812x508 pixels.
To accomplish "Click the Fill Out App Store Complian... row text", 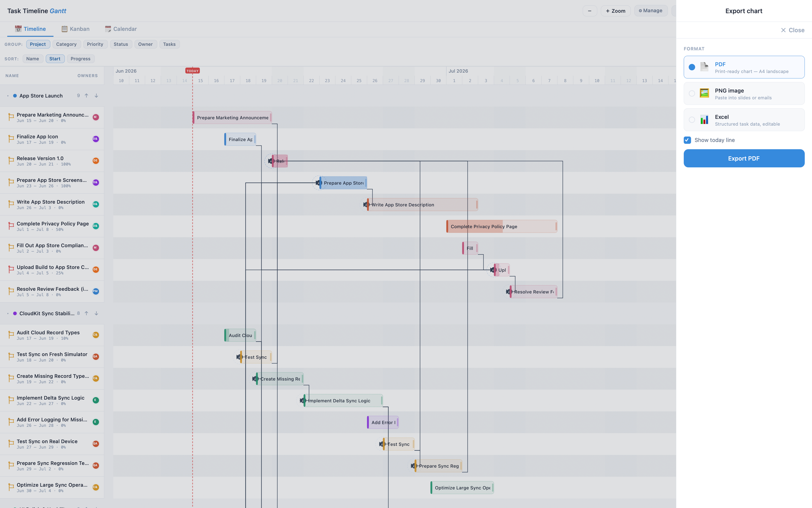I will [x=52, y=245].
